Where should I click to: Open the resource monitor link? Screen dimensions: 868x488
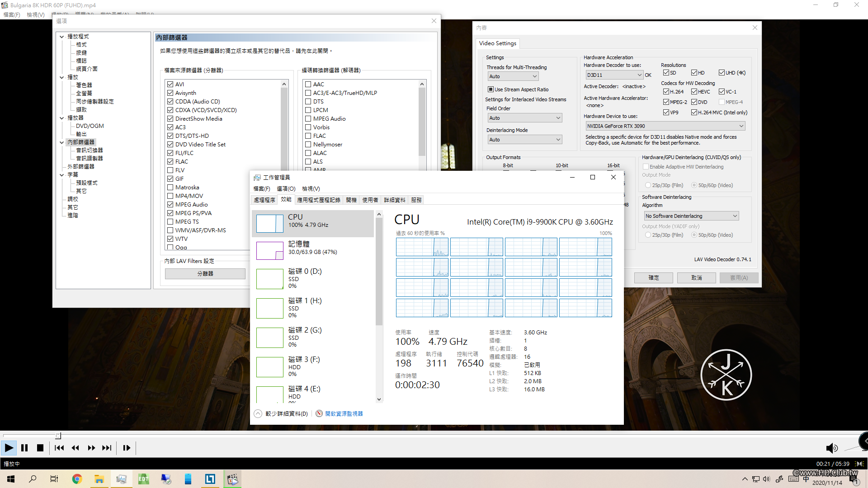tap(344, 413)
